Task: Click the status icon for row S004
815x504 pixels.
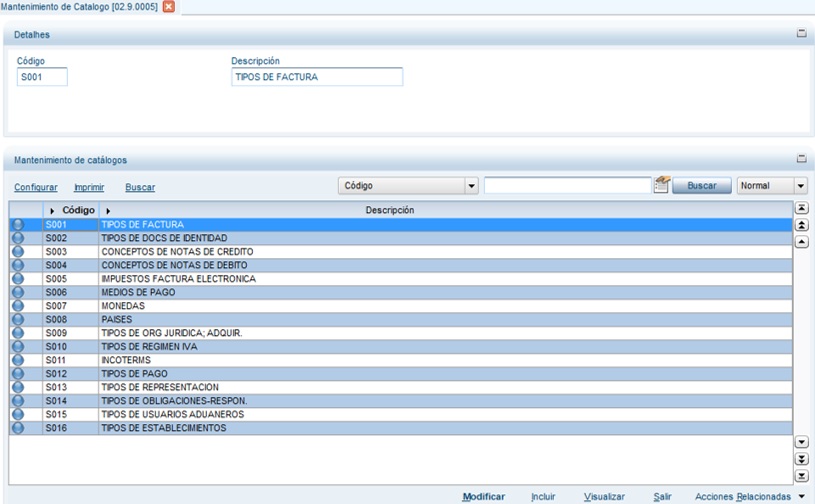Action: tap(18, 265)
